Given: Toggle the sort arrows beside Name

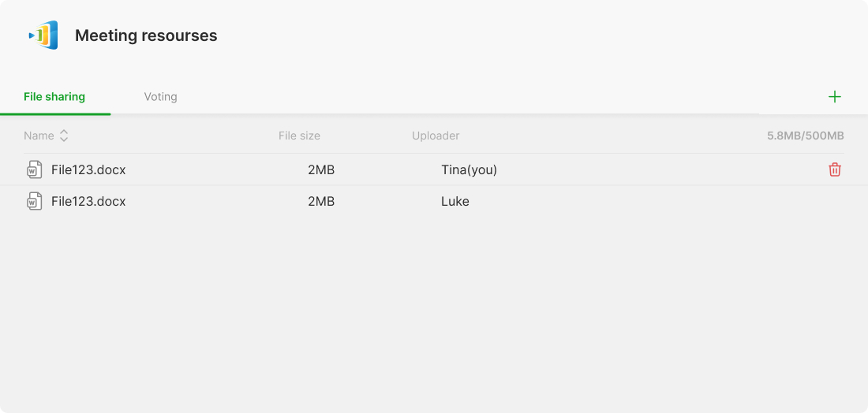Looking at the screenshot, I should (64, 136).
